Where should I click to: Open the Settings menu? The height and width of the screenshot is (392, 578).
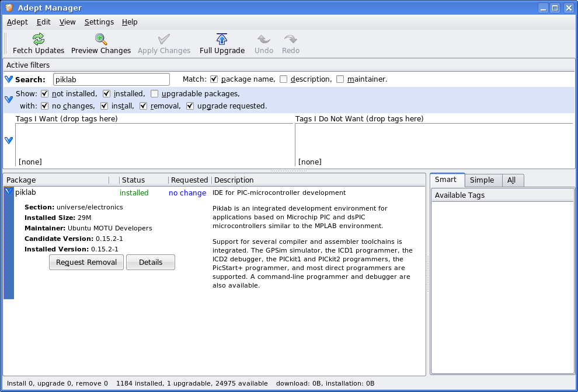(x=99, y=22)
